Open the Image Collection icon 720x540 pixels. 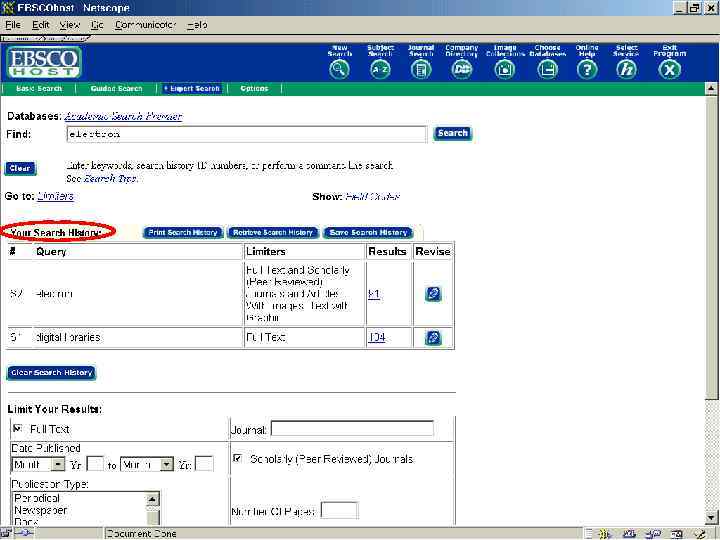tap(504, 70)
